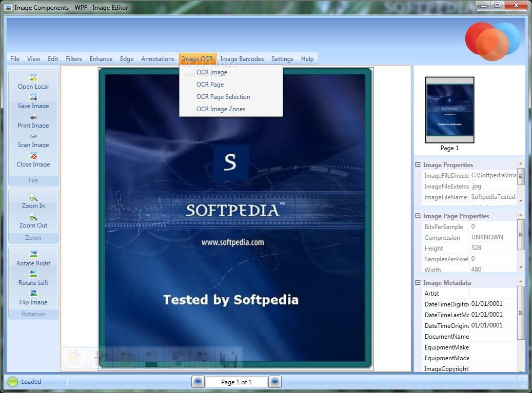Click the window resize grip

click(x=523, y=384)
